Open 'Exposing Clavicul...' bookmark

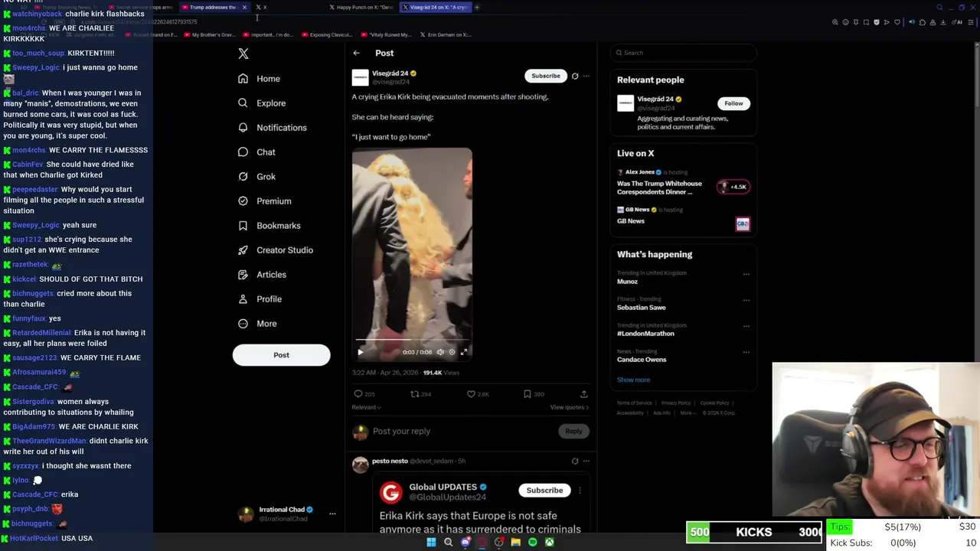[x=328, y=34]
